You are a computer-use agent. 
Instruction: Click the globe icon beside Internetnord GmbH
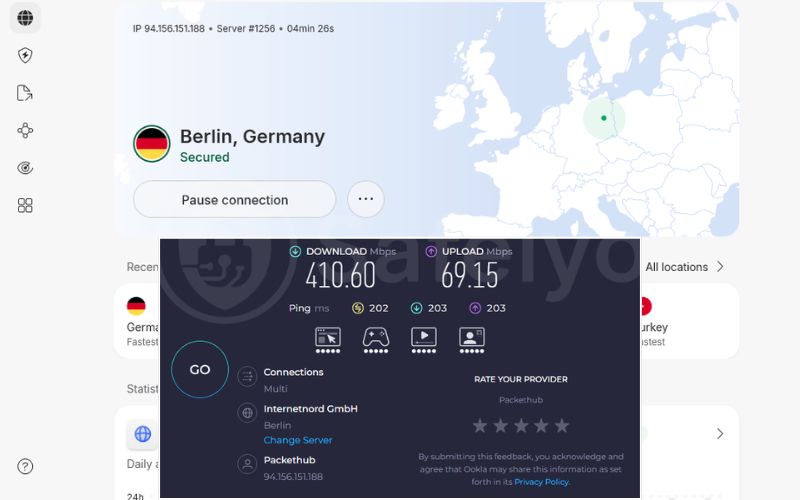click(247, 413)
